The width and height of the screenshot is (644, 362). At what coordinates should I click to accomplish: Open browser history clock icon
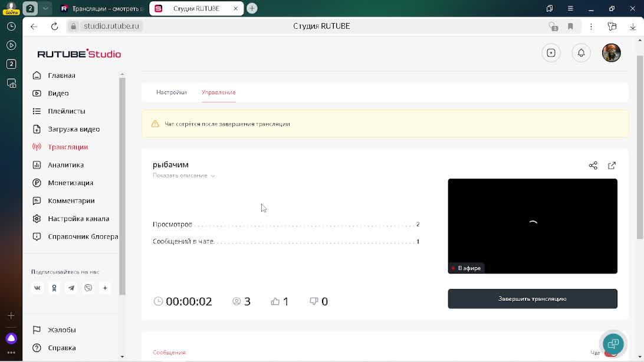11,27
